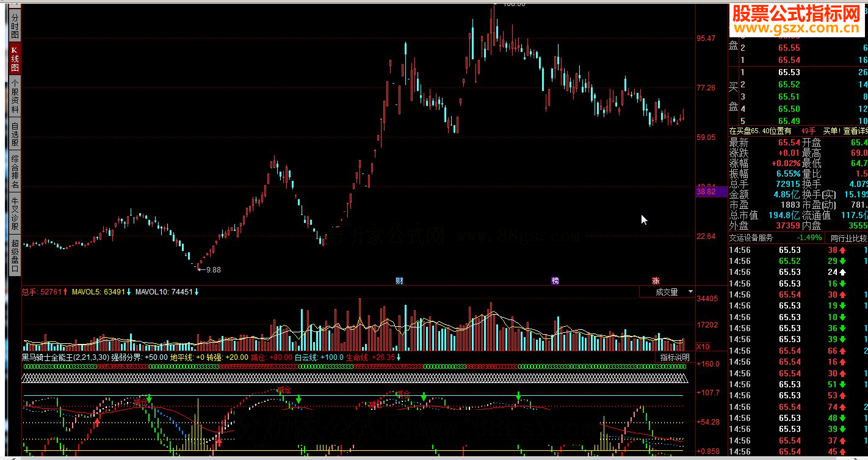Click the sell level 2 price 65.55

click(x=789, y=48)
